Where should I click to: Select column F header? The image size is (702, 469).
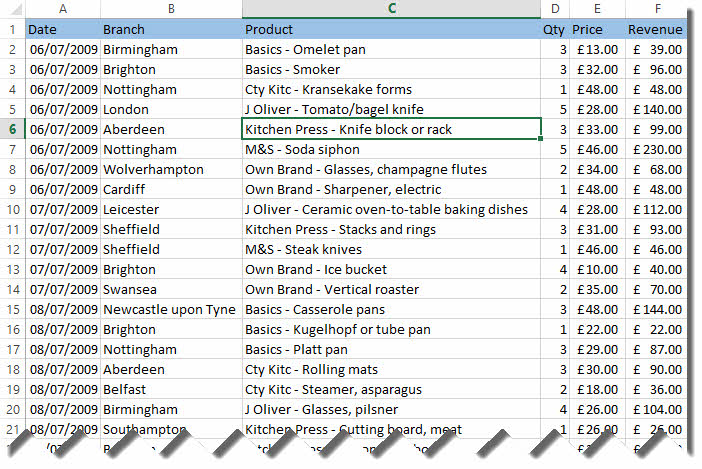(657, 9)
